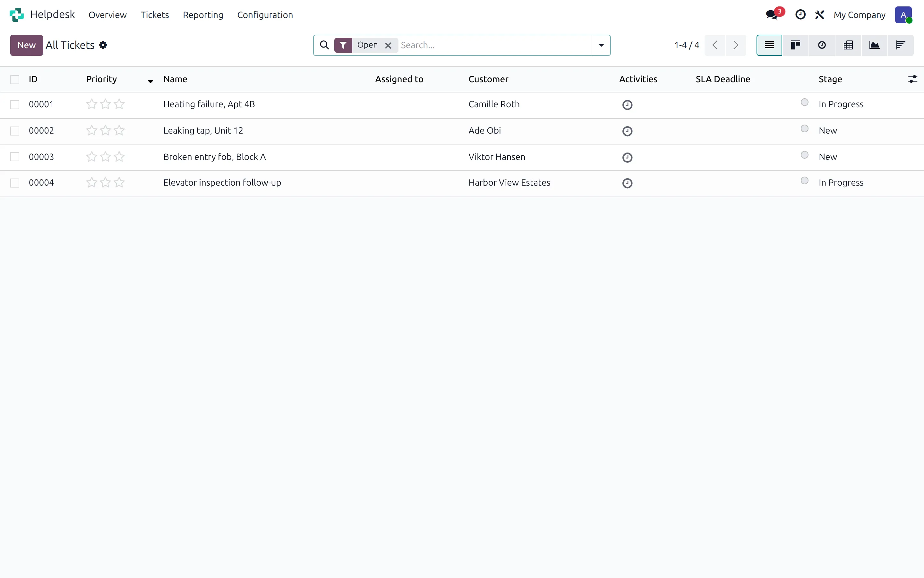Open the Reporting menu

tap(203, 15)
